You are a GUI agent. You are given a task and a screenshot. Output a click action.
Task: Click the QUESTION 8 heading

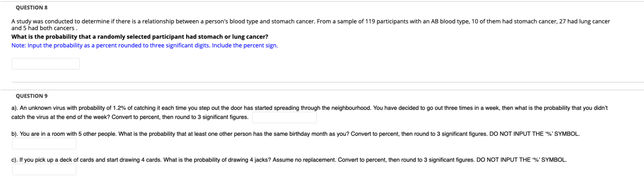coord(29,8)
